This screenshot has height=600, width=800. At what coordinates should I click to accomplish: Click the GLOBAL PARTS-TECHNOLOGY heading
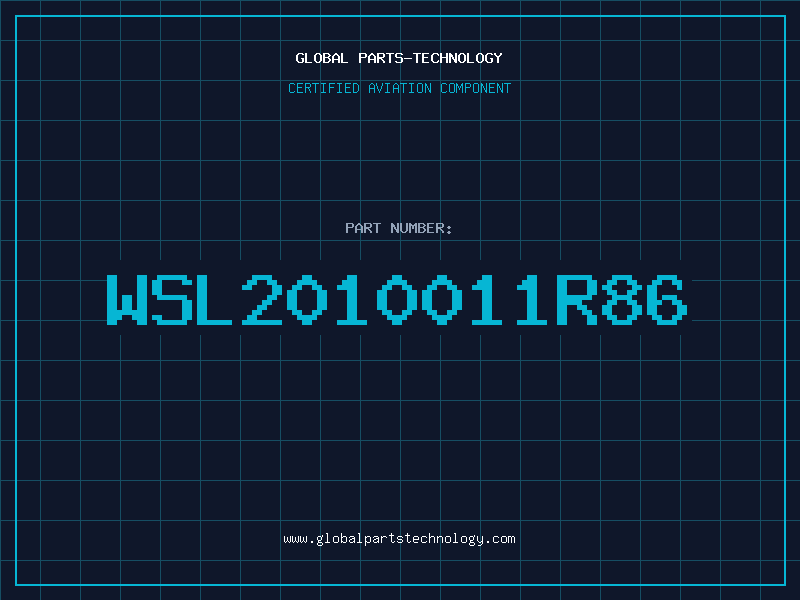click(399, 58)
